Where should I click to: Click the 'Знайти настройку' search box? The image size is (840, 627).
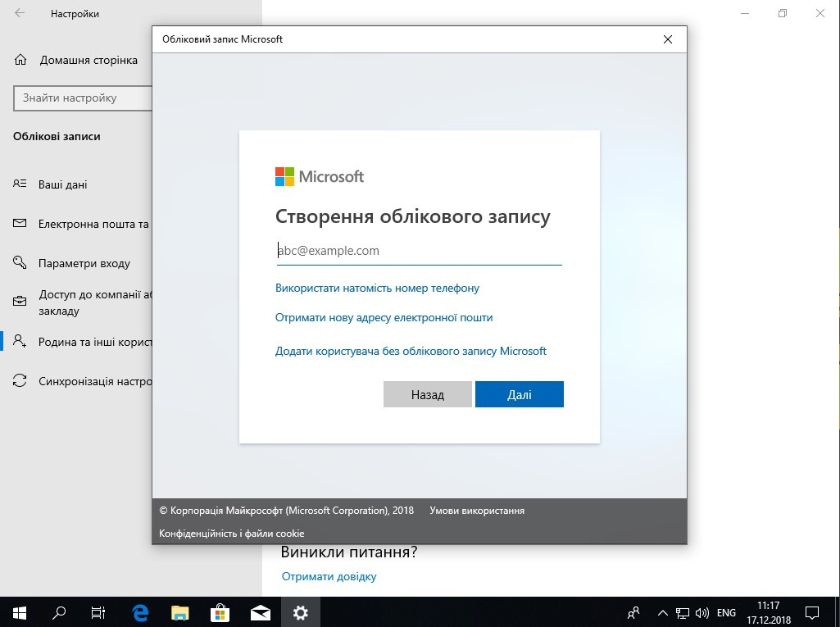(83, 98)
